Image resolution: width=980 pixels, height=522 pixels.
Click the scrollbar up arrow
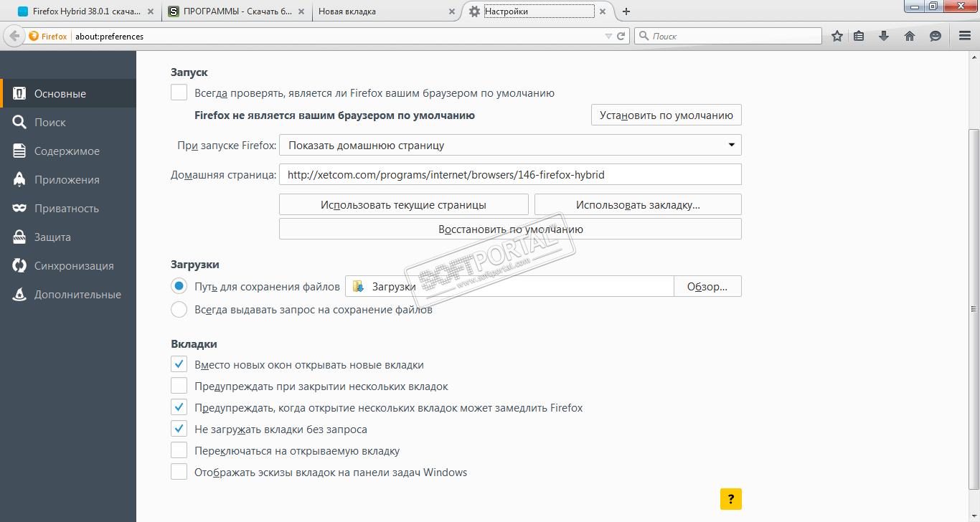974,56
